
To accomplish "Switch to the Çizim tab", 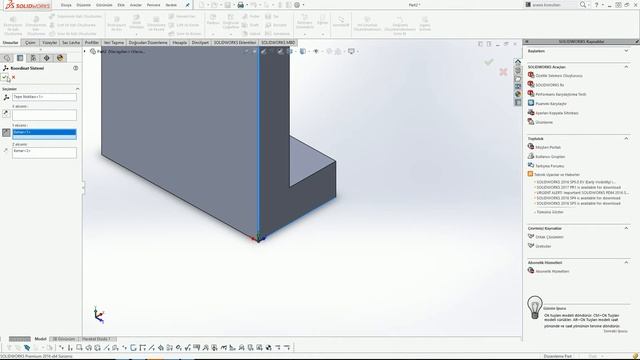I will pyautogui.click(x=31, y=42).
